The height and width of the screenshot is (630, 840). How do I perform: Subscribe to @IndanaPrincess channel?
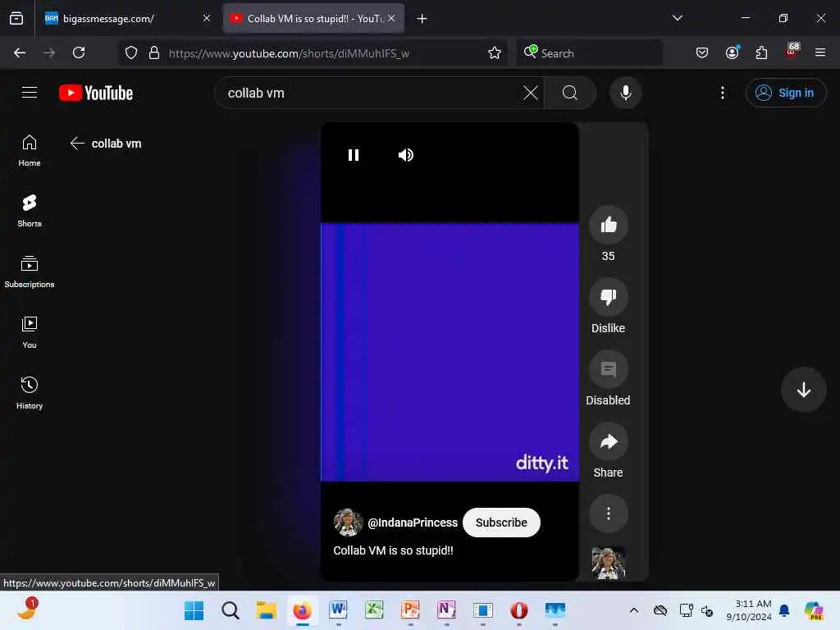pyautogui.click(x=501, y=523)
